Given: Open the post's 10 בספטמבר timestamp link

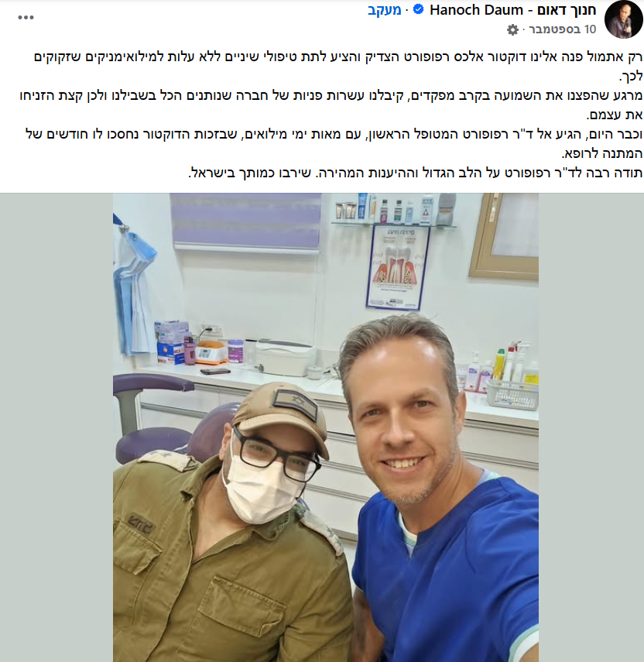Looking at the screenshot, I should [563, 29].
